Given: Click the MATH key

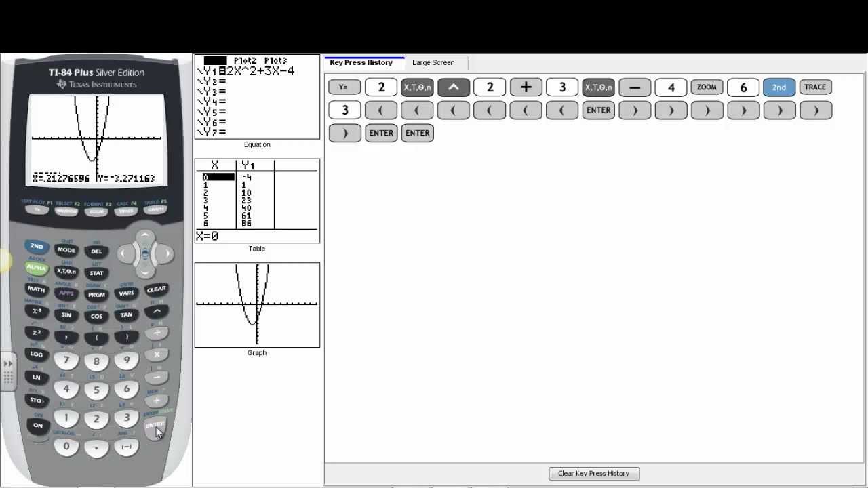Looking at the screenshot, I should pos(37,289).
